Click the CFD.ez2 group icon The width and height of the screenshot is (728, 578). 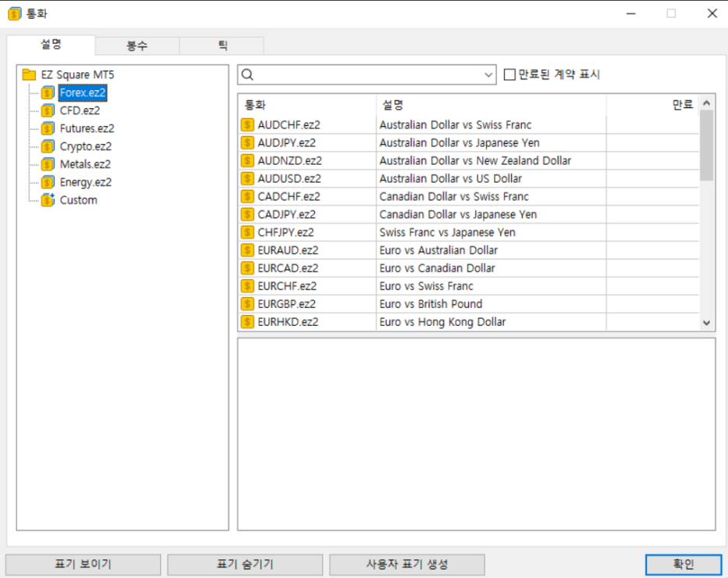[x=47, y=110]
